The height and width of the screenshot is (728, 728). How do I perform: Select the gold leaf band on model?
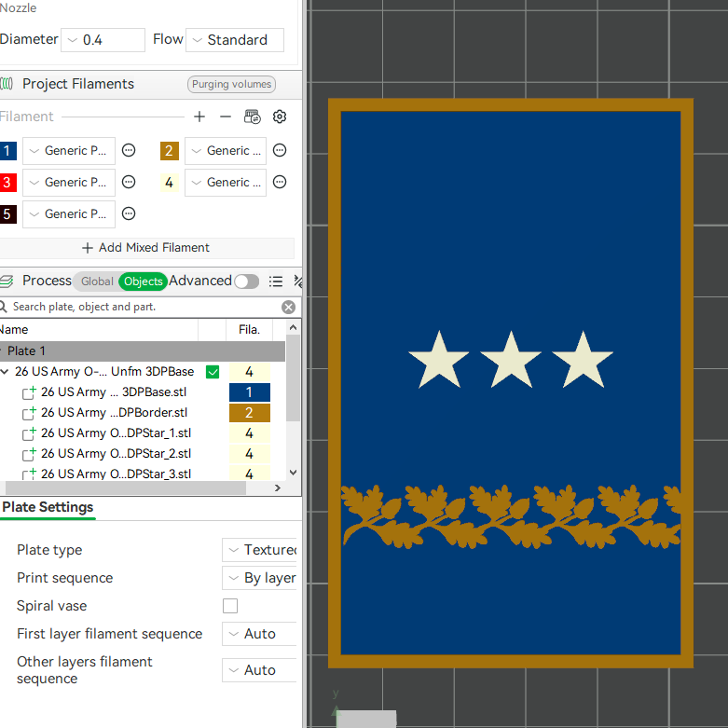pos(511,516)
